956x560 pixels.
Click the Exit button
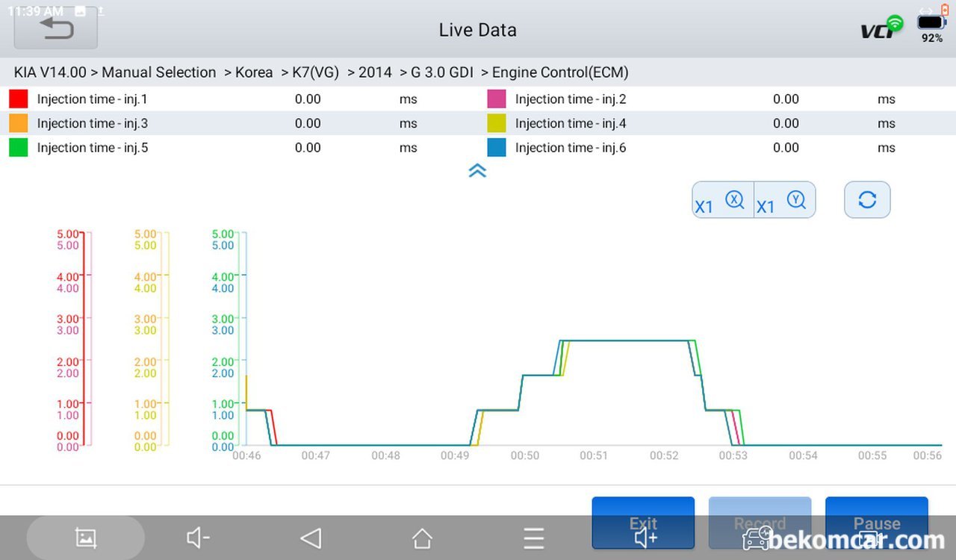coord(643,523)
